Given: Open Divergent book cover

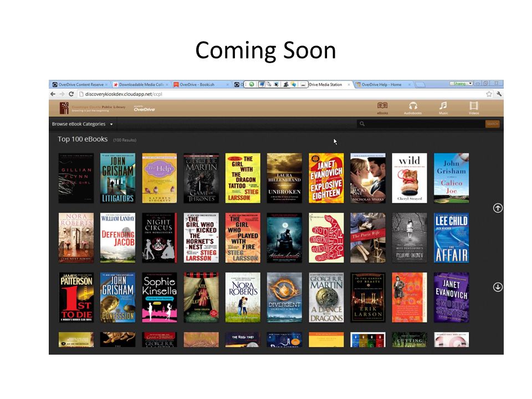Looking at the screenshot, I should (x=284, y=298).
